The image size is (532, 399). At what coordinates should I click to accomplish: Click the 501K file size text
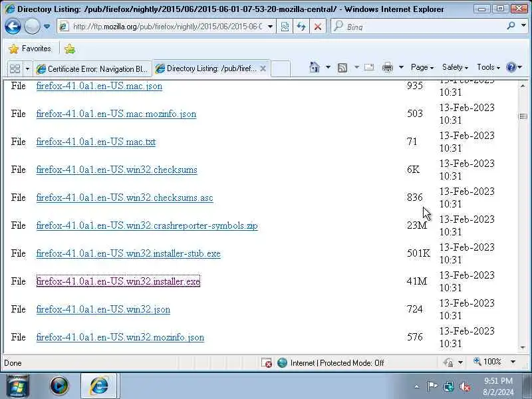coord(418,253)
